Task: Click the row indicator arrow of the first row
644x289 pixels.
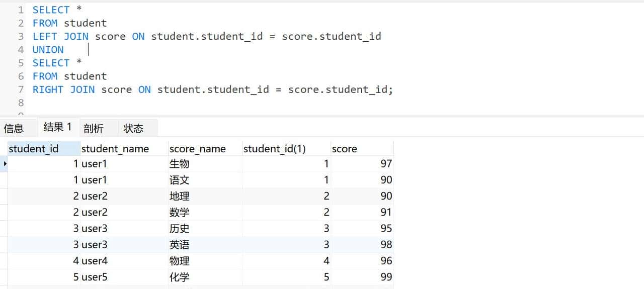Action: [x=4, y=163]
